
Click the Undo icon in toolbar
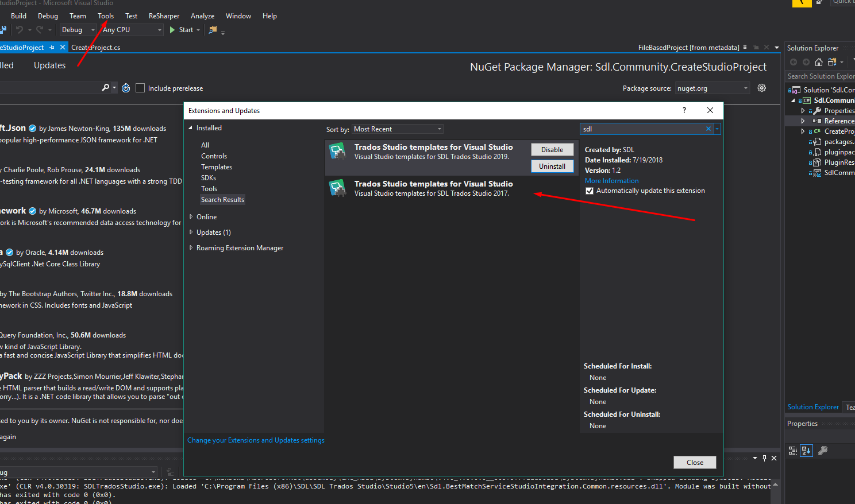pyautogui.click(x=20, y=30)
